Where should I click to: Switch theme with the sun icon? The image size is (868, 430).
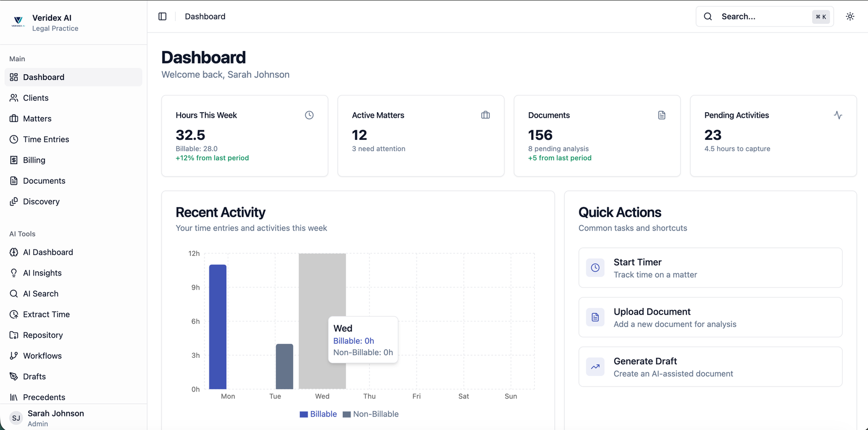tap(850, 16)
